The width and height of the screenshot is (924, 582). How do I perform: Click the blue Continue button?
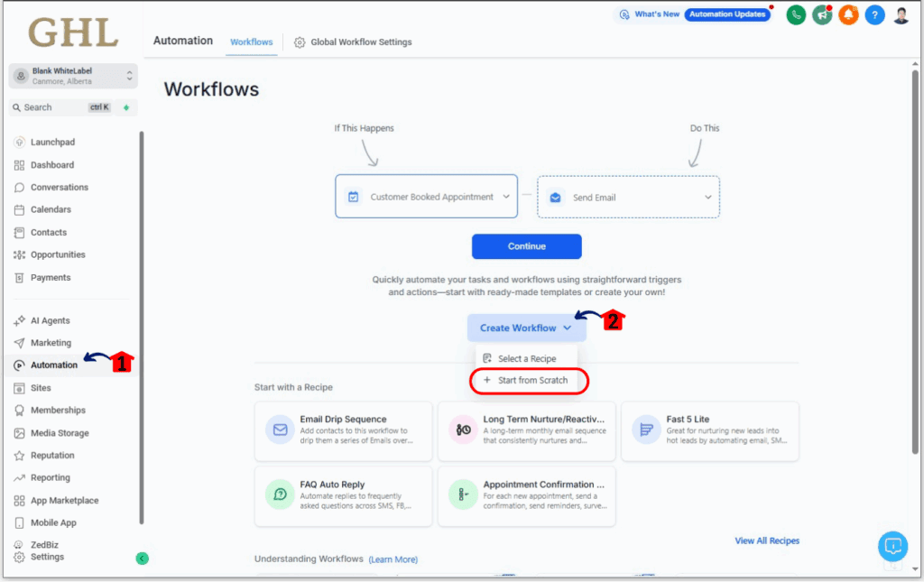click(527, 246)
